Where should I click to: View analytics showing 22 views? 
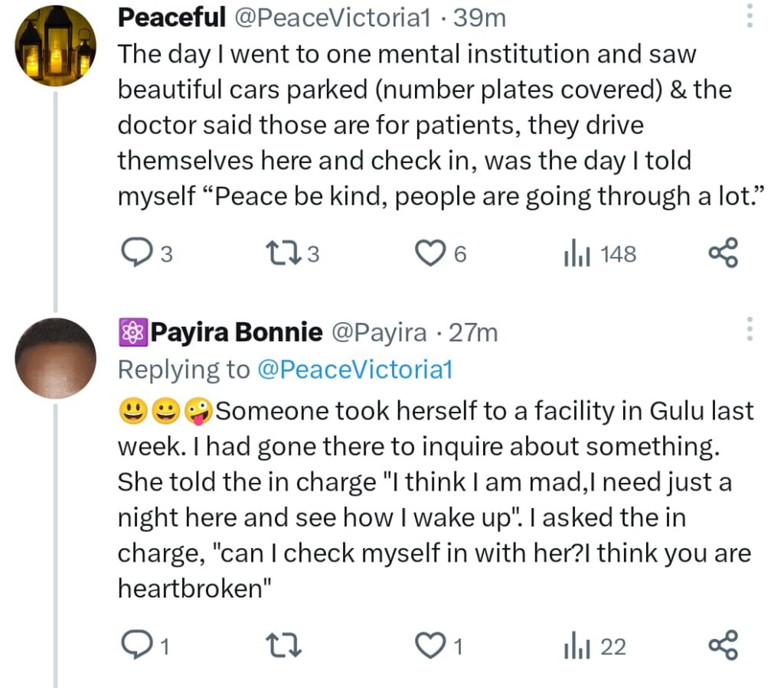tap(574, 647)
